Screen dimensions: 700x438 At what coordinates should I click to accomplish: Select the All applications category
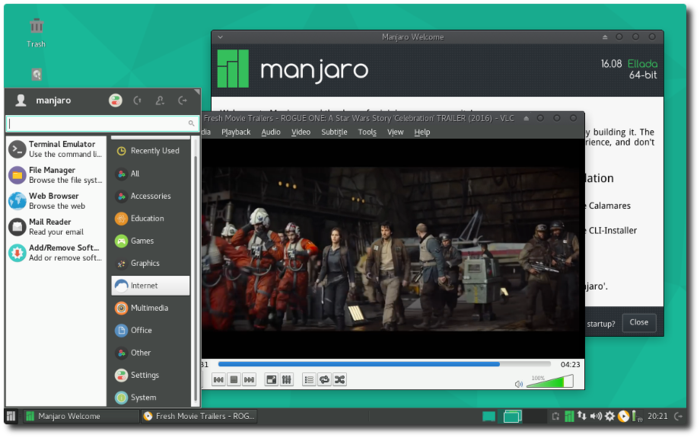pyautogui.click(x=150, y=174)
